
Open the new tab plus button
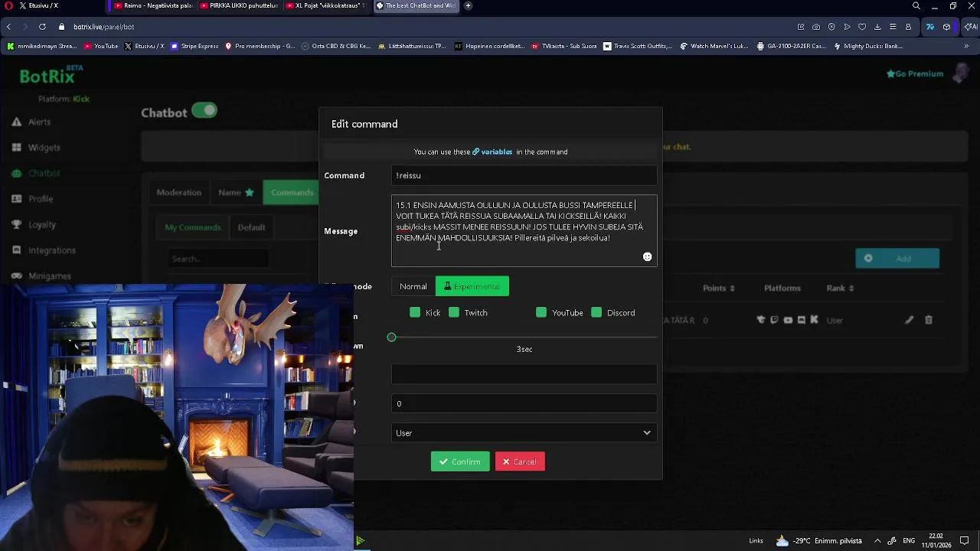point(468,5)
